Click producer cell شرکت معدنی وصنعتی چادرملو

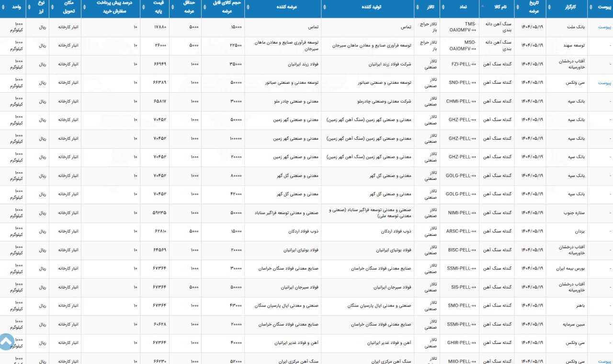click(388, 101)
